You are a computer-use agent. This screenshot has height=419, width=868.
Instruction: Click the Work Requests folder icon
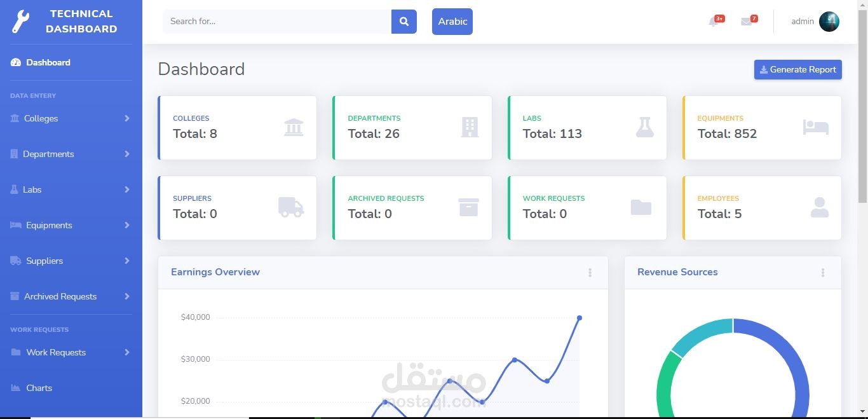[641, 207]
